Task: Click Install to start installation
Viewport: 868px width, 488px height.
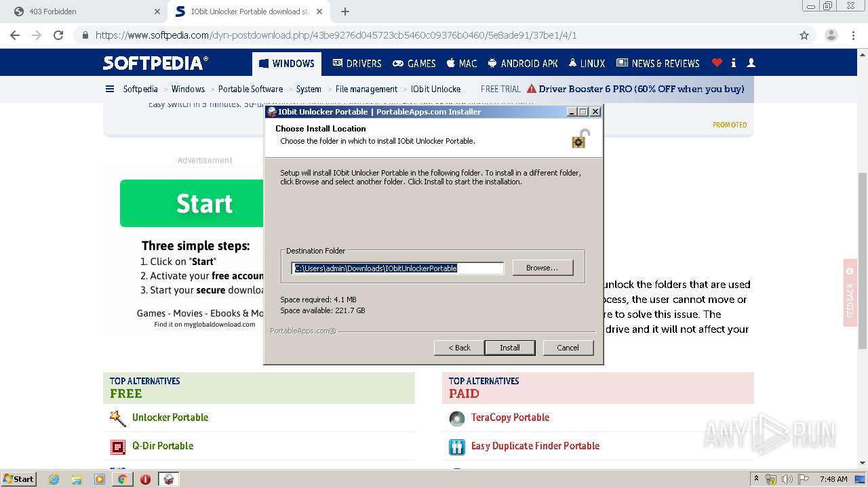Action: coord(510,348)
